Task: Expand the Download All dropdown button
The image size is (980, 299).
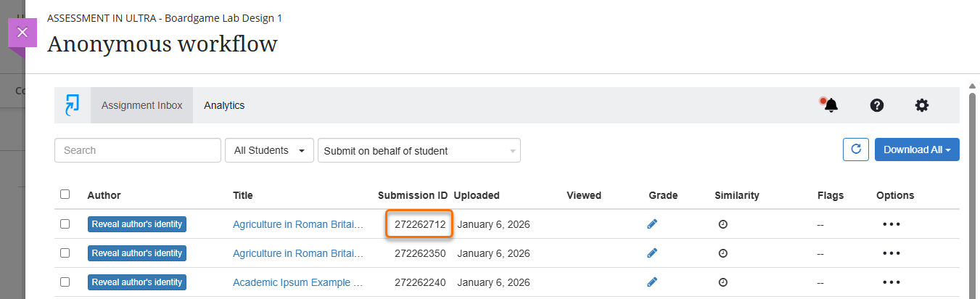Action: pyautogui.click(x=916, y=149)
